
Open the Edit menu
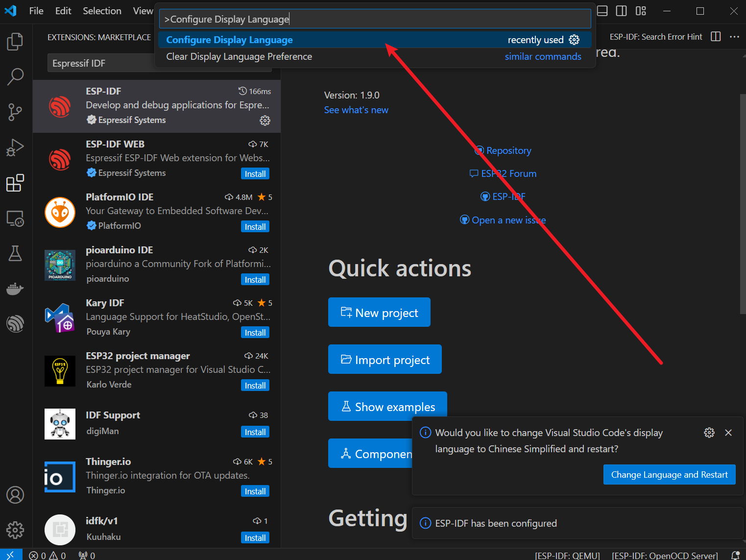coord(63,11)
